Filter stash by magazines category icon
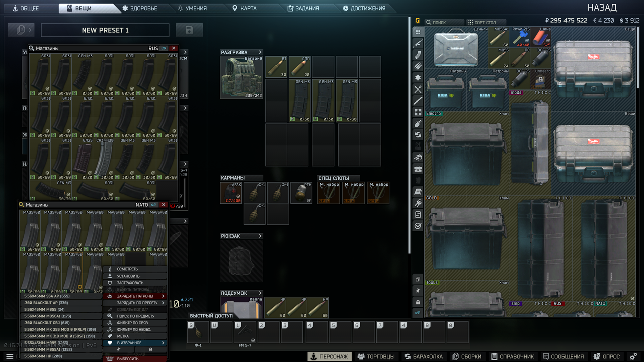 click(x=418, y=55)
